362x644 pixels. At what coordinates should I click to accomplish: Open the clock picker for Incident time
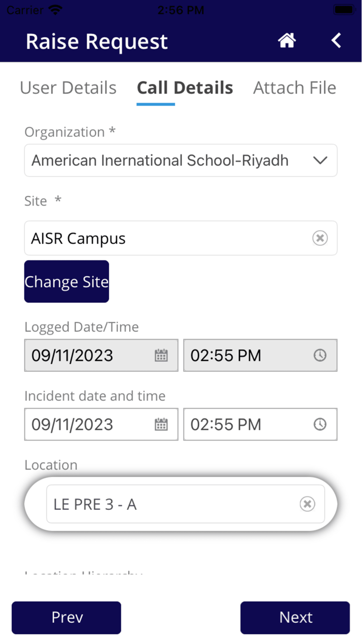click(x=320, y=425)
